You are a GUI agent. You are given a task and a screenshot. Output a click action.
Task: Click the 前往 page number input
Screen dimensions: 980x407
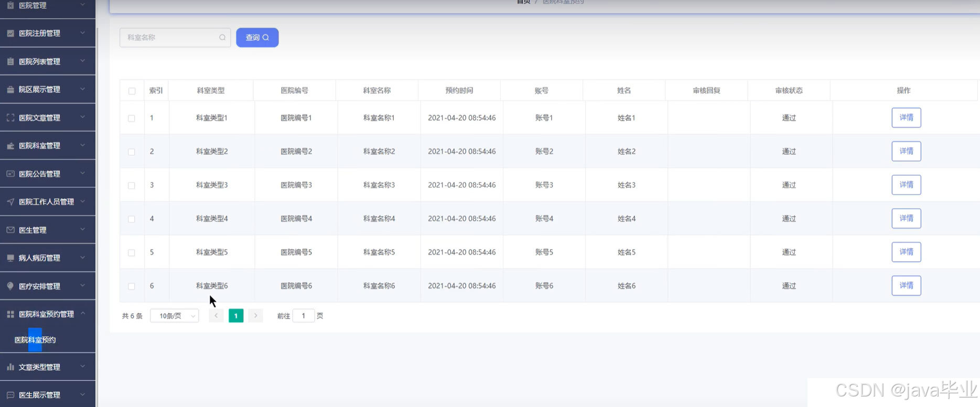[304, 316]
